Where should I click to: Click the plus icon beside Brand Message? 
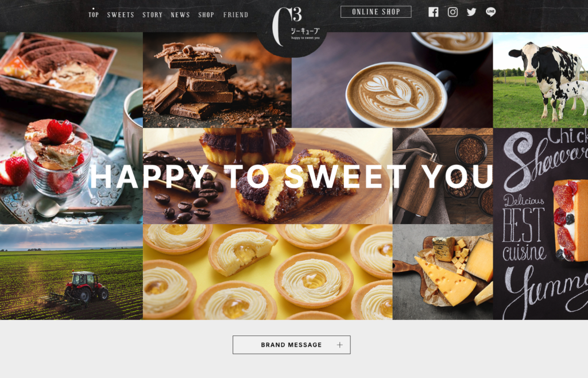[340, 345]
